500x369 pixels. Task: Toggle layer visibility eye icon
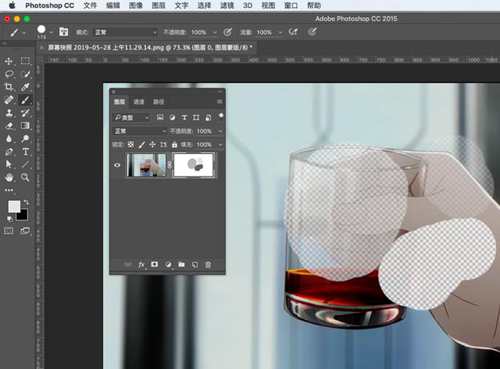[x=117, y=165]
